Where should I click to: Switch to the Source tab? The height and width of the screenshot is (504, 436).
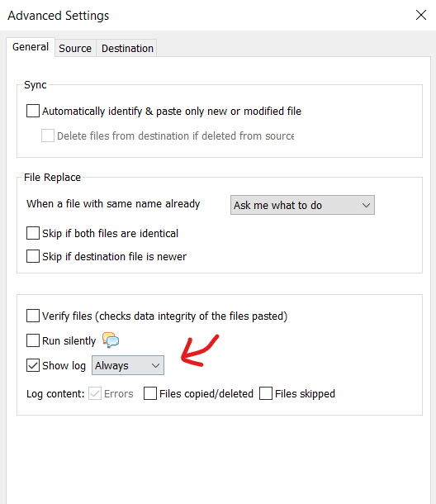point(75,48)
